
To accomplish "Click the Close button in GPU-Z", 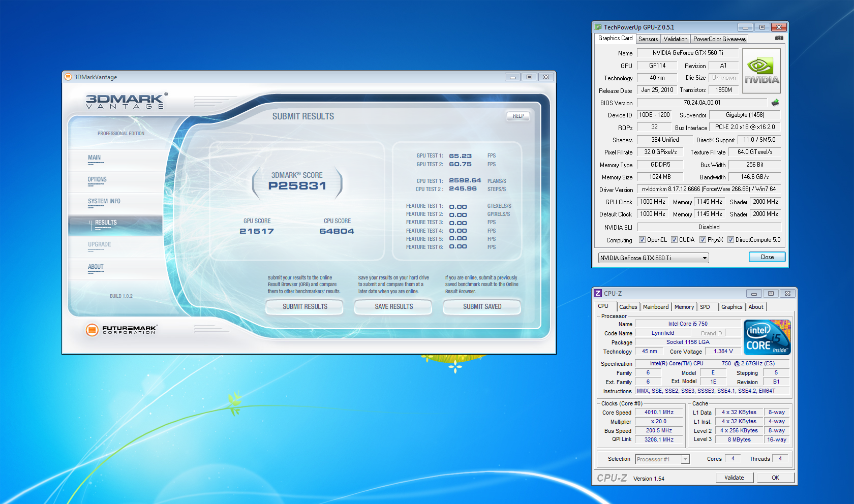I will pyautogui.click(x=767, y=257).
